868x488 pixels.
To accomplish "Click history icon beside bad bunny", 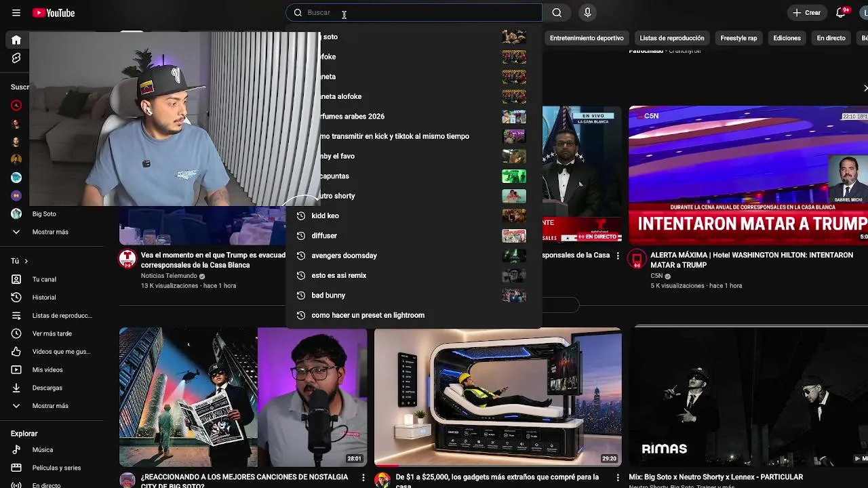I will (301, 295).
